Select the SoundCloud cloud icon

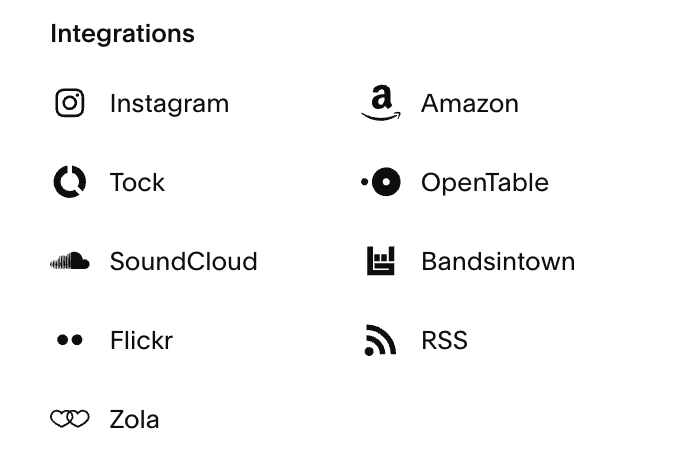(x=70, y=261)
